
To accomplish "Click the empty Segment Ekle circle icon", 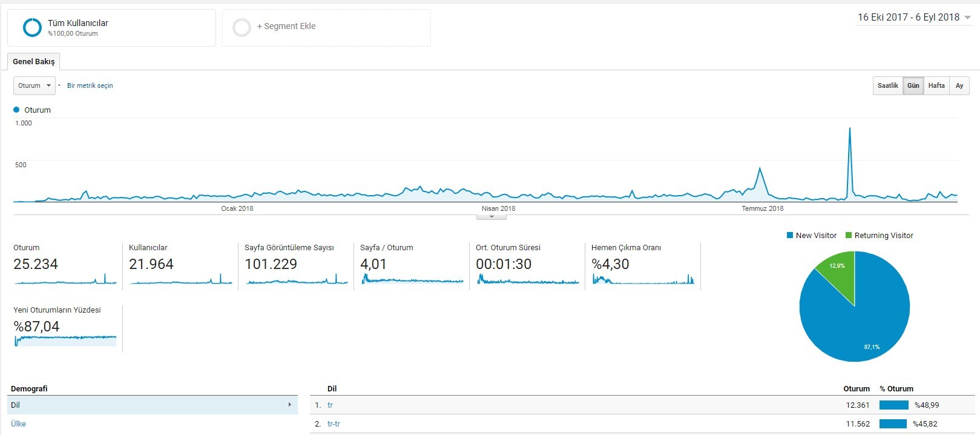I will [x=242, y=27].
